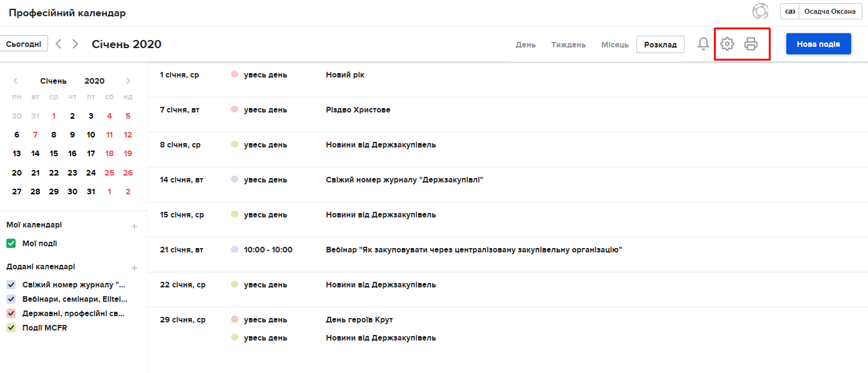Switch to the Місяць view

(615, 45)
